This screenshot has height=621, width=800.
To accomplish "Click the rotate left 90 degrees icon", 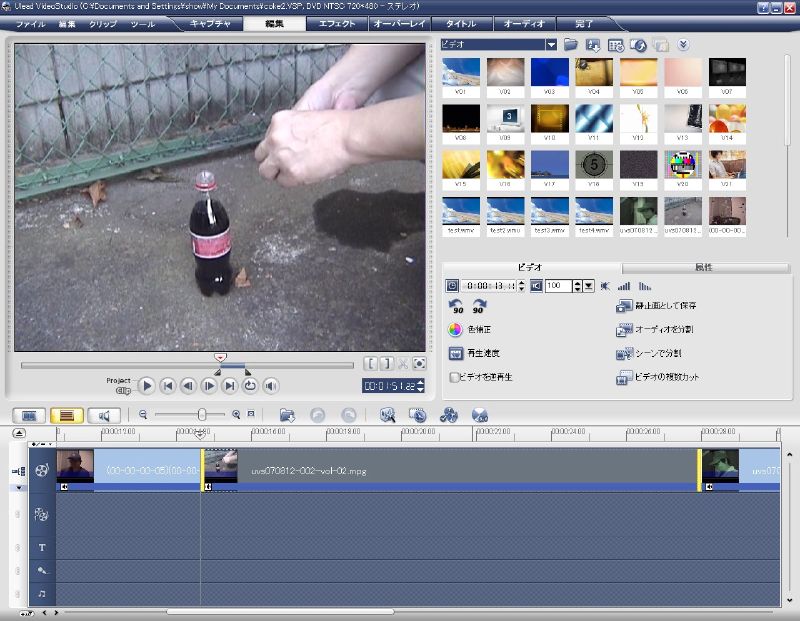I will point(456,306).
